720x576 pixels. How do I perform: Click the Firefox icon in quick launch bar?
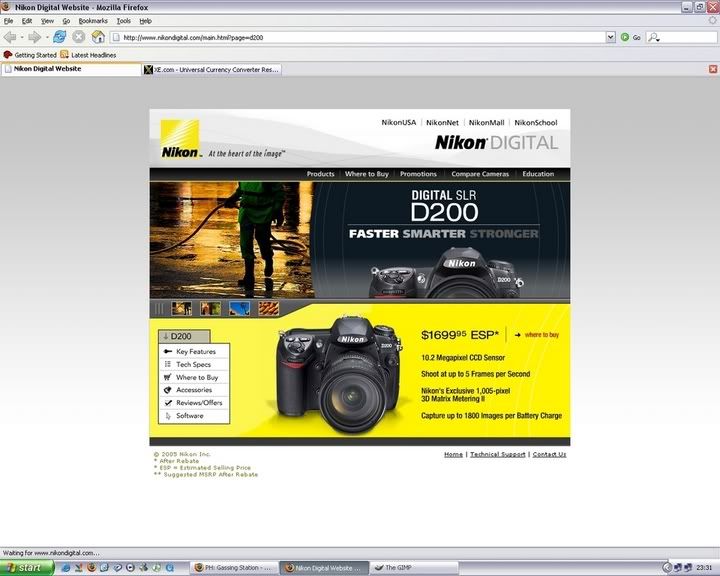coord(91,568)
